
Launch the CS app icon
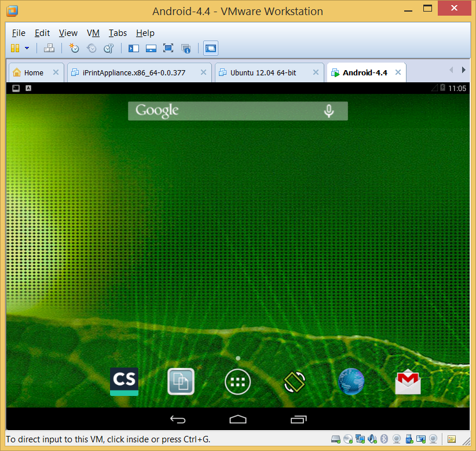[x=124, y=381]
